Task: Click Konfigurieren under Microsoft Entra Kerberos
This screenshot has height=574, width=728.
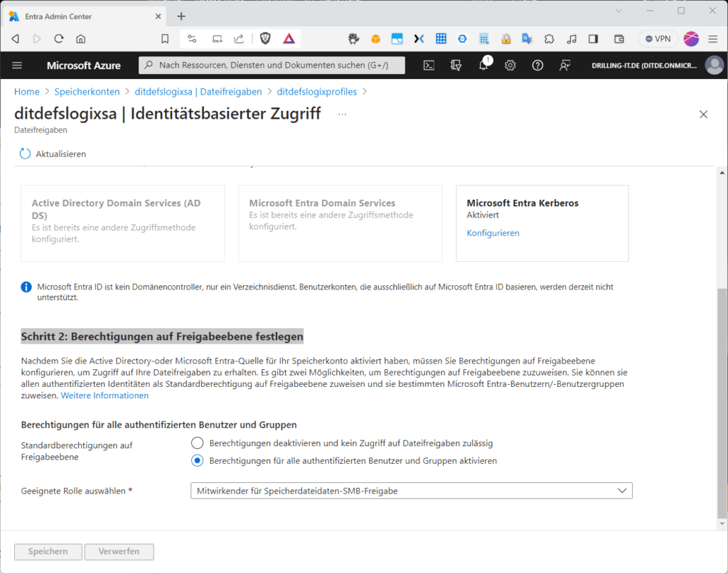Action: tap(493, 233)
